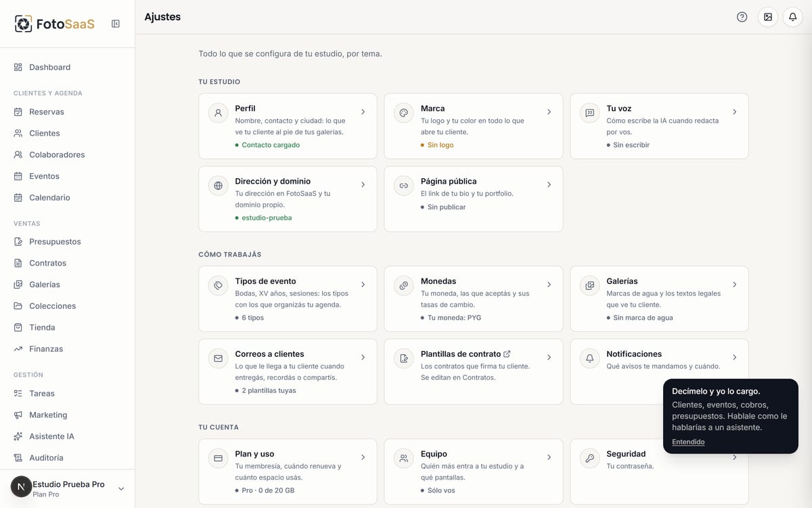
Task: Click the 'Tu moneda: PYG' status text
Action: [455, 318]
